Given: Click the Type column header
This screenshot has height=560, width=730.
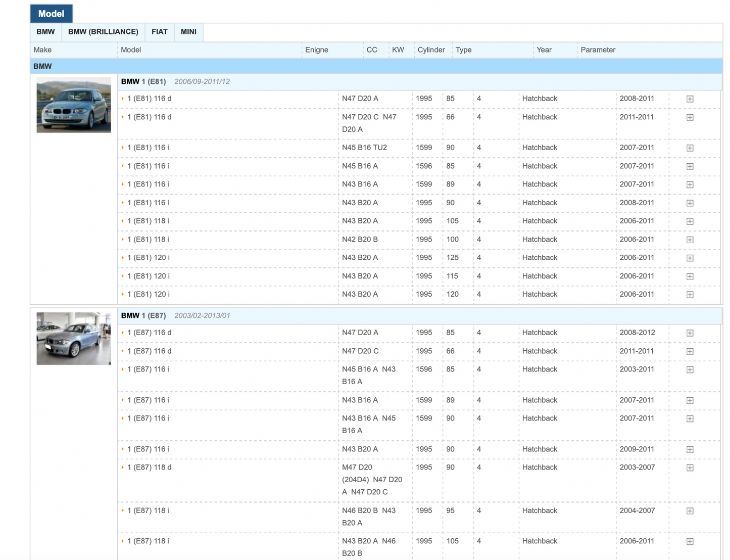Looking at the screenshot, I should 463,50.
